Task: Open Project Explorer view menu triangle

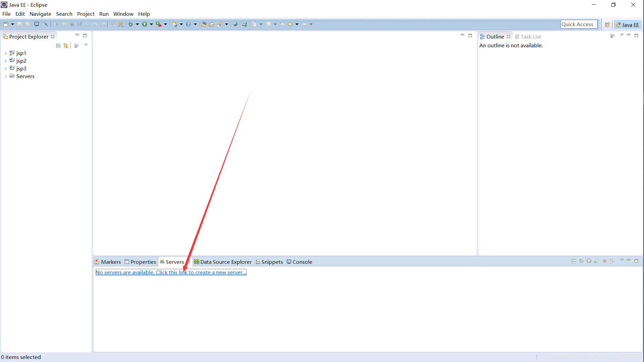Action: pos(86,45)
